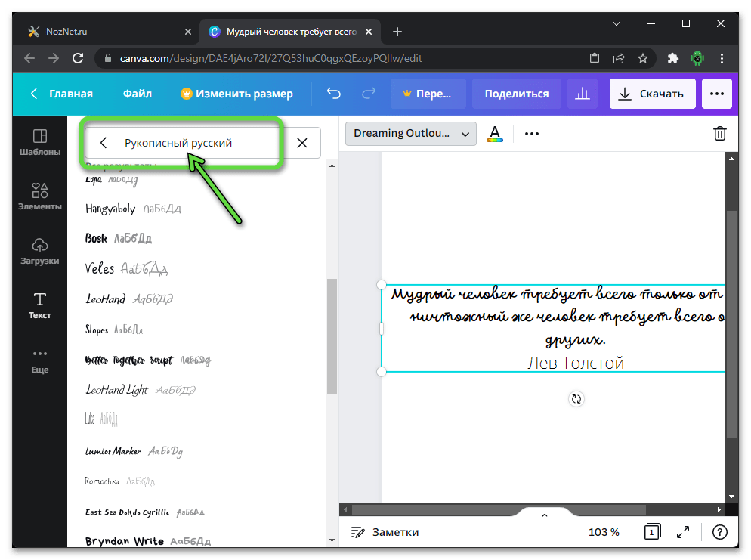
Task: Click the Поделиться share button
Action: (x=517, y=94)
